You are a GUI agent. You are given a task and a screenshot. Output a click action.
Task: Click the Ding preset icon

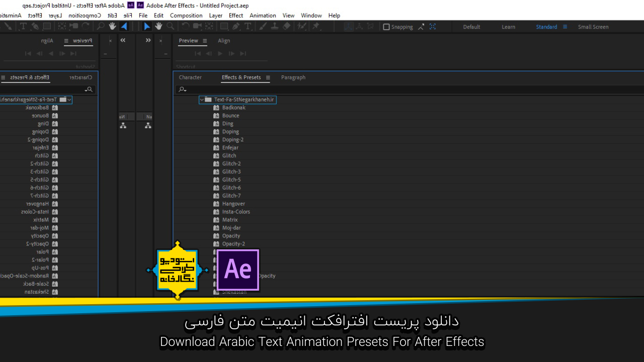point(216,124)
